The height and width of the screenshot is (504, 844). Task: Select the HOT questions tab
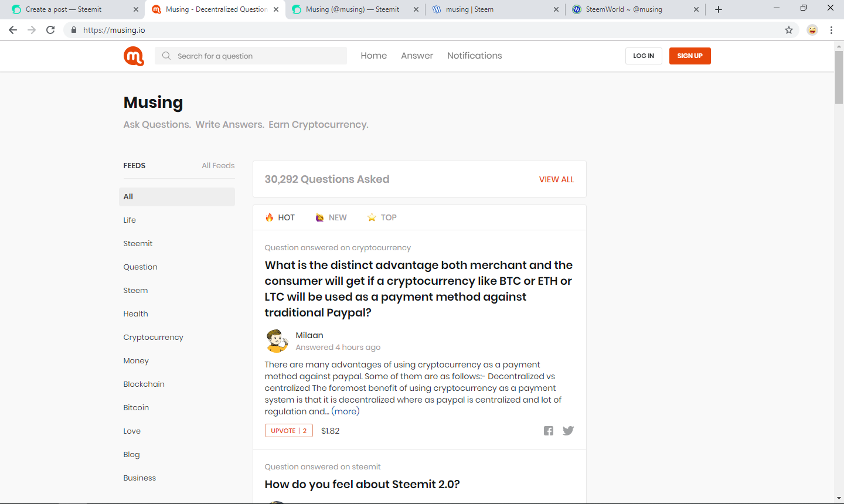[280, 217]
